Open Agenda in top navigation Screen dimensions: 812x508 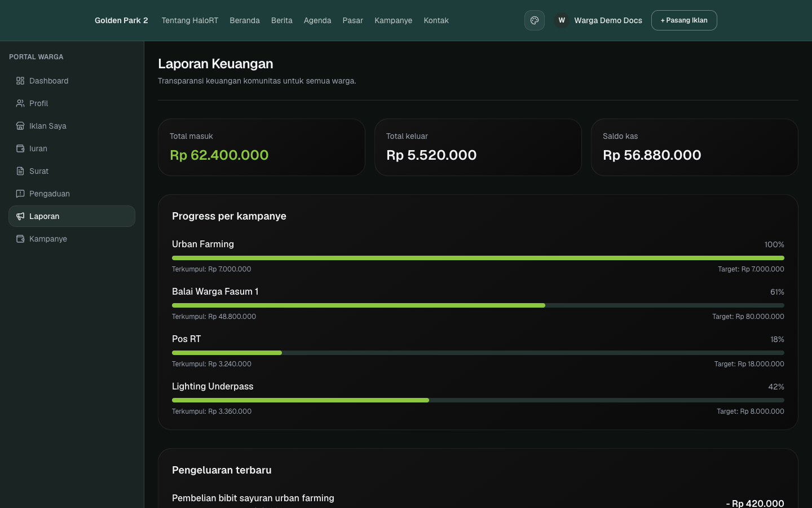(317, 20)
